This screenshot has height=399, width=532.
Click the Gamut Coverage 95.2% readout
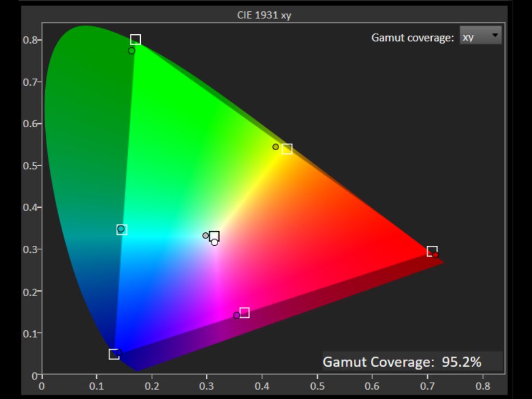click(x=402, y=362)
